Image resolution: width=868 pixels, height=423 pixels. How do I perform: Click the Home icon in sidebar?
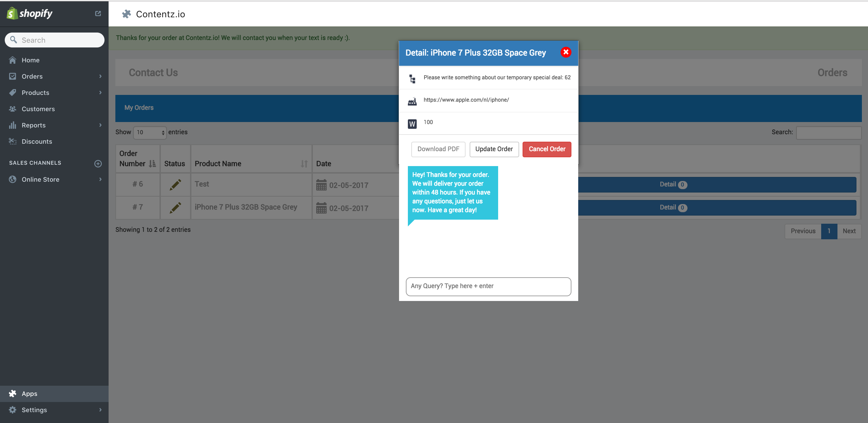click(x=13, y=60)
